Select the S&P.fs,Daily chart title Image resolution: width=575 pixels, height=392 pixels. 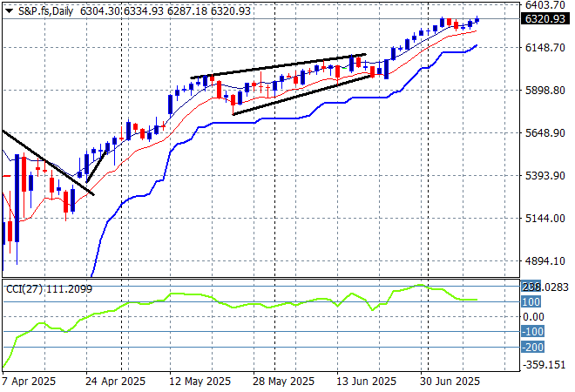coord(46,11)
